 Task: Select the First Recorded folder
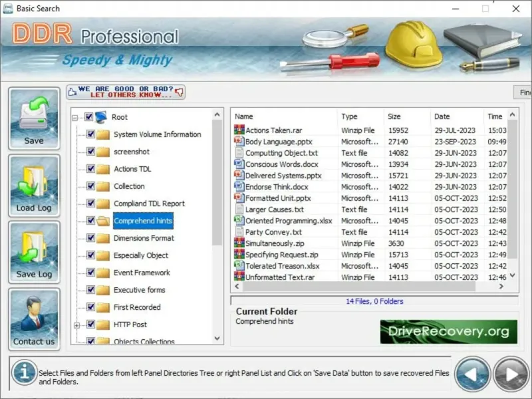pyautogui.click(x=137, y=307)
